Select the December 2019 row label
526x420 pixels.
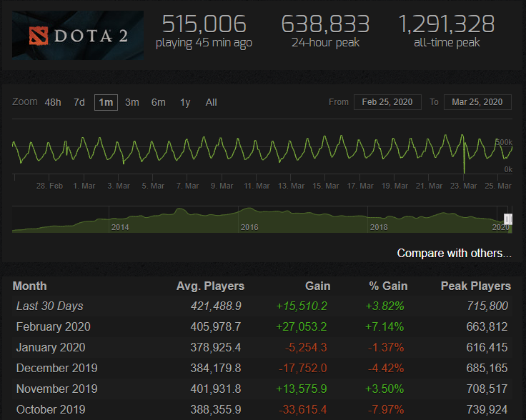(x=56, y=368)
